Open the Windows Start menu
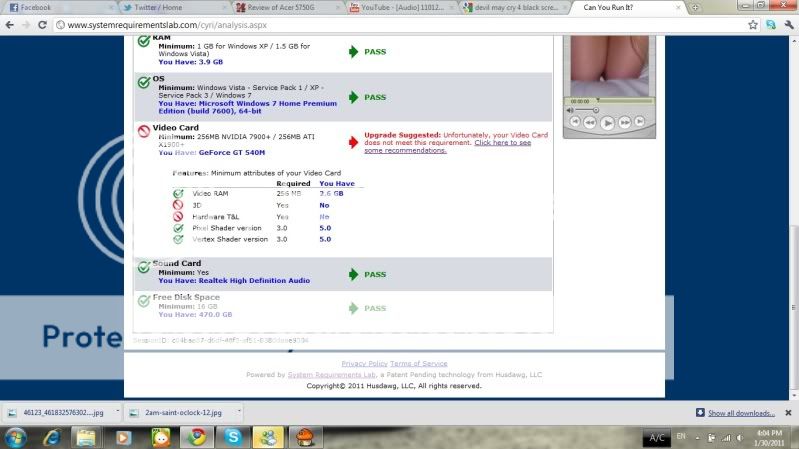The image size is (799, 449). coord(17,437)
